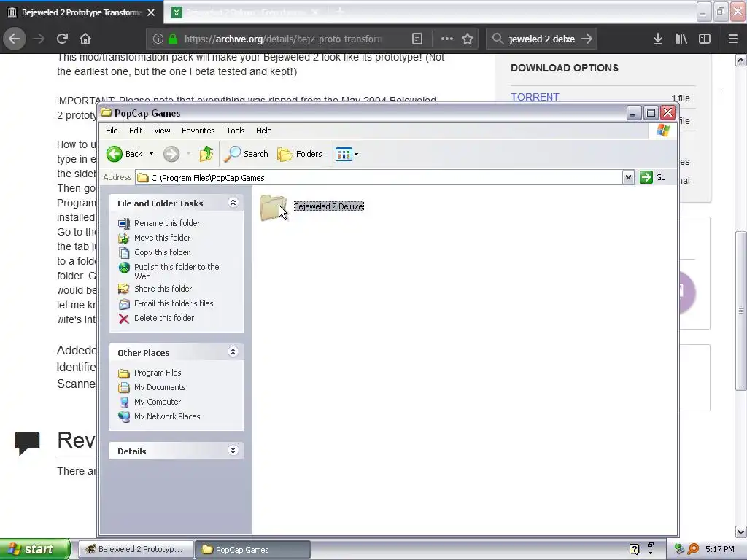
Task: Open the Tools menu
Action: tap(236, 131)
